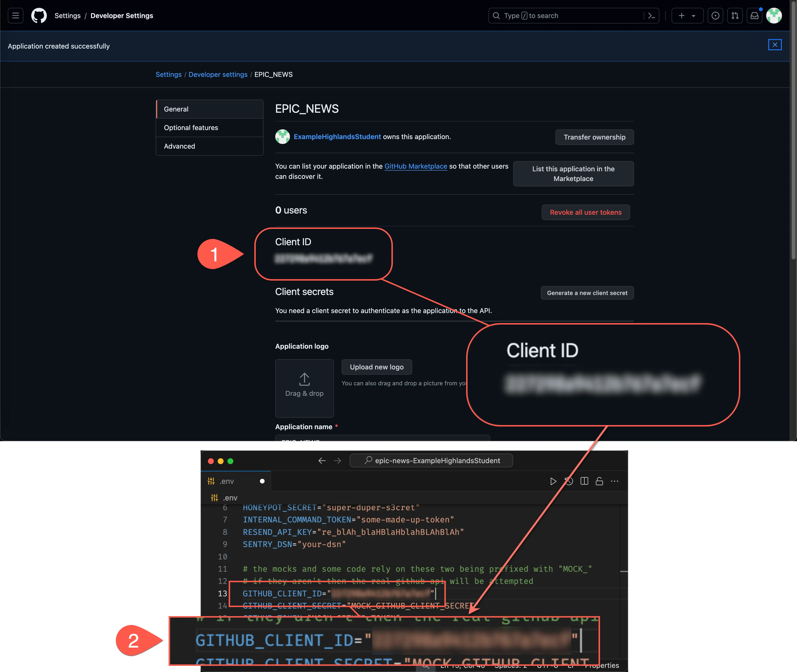This screenshot has width=797, height=672.
Task: Click line number 10 in the gutter
Action: point(223,557)
